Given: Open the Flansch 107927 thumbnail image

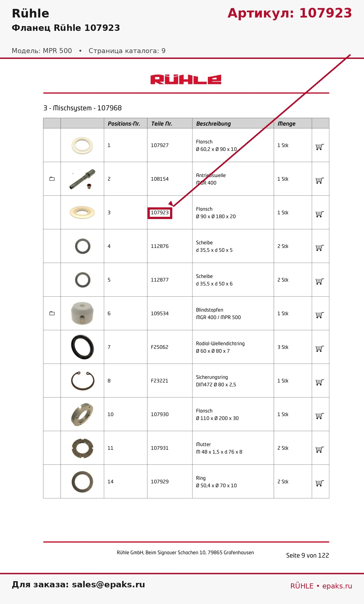Looking at the screenshot, I should (82, 145).
